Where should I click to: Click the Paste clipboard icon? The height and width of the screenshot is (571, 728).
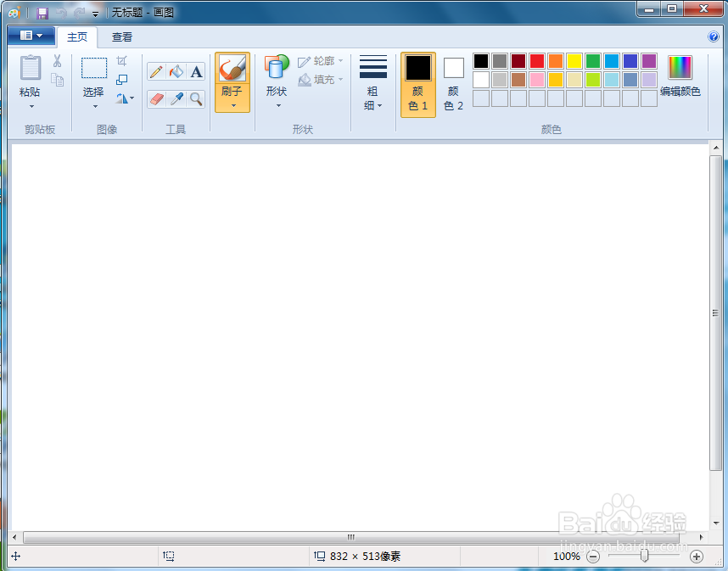coord(31,68)
